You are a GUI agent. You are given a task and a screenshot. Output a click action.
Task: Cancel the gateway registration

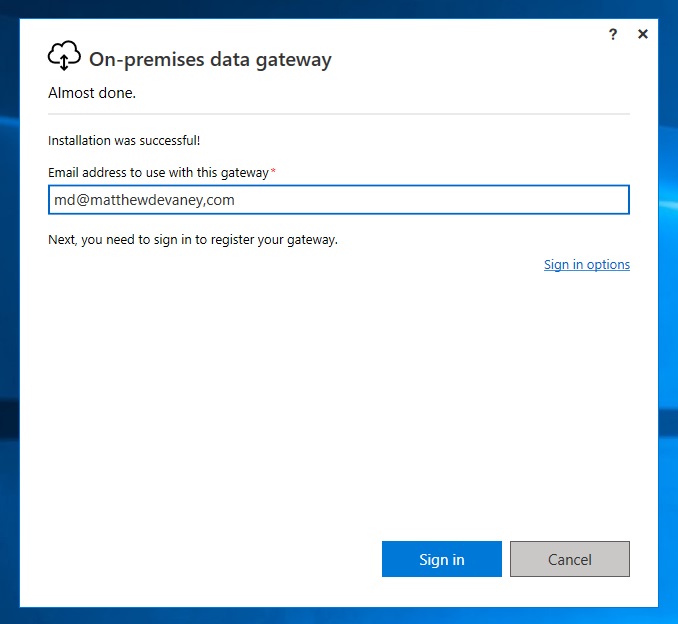569,559
